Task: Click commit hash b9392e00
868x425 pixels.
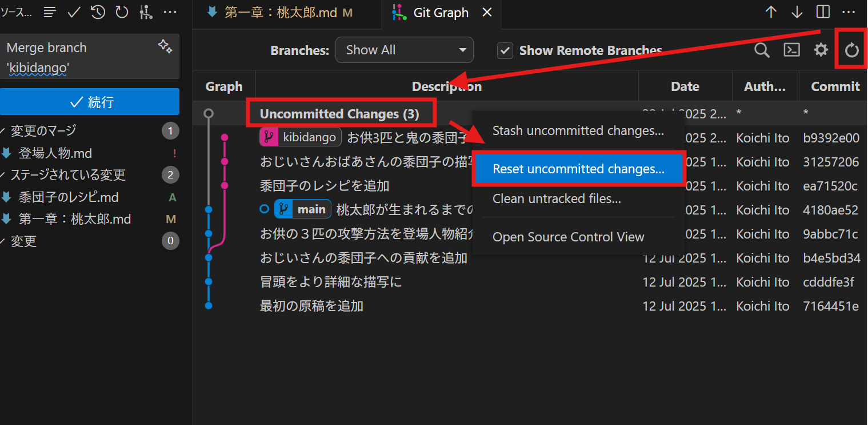Action: click(x=831, y=138)
